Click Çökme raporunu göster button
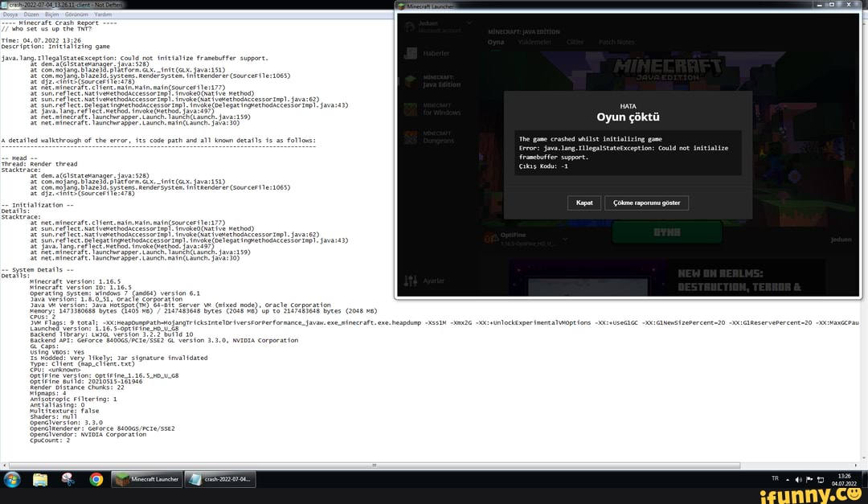Image resolution: width=868 pixels, height=504 pixels. coord(646,203)
